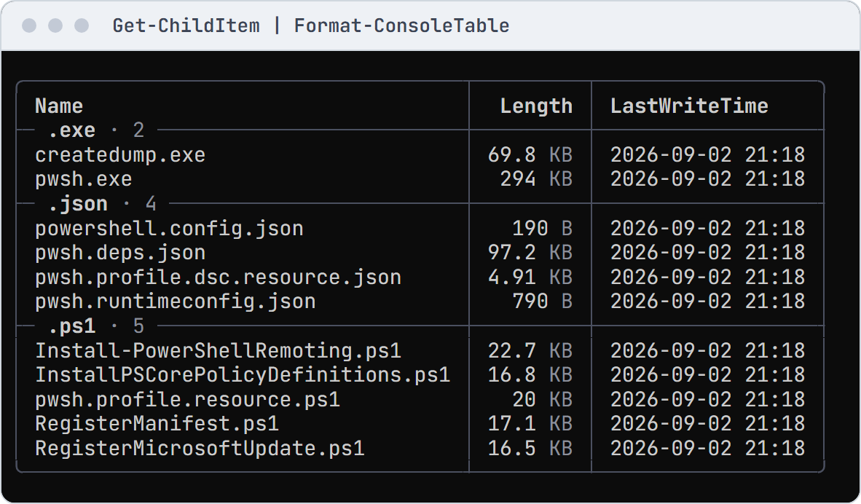The image size is (861, 504).
Task: Select the .ps1 group header
Action: click(96, 326)
